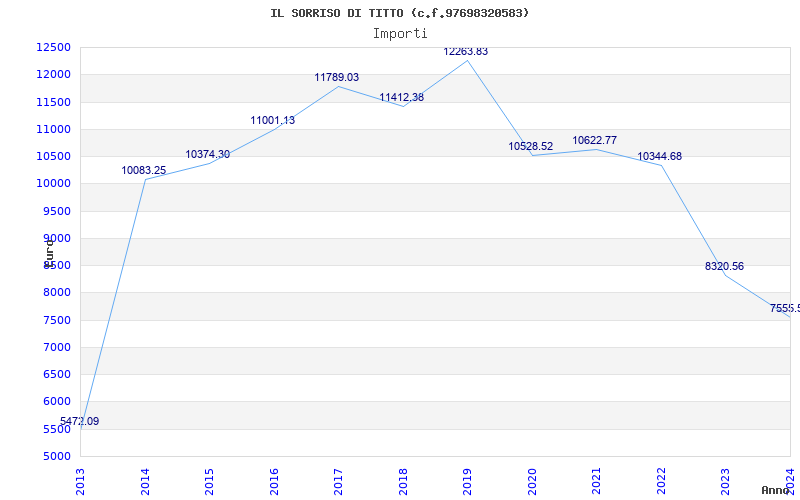The image size is (800, 500).
Task: Click the data label 10083.25
Action: (x=143, y=170)
